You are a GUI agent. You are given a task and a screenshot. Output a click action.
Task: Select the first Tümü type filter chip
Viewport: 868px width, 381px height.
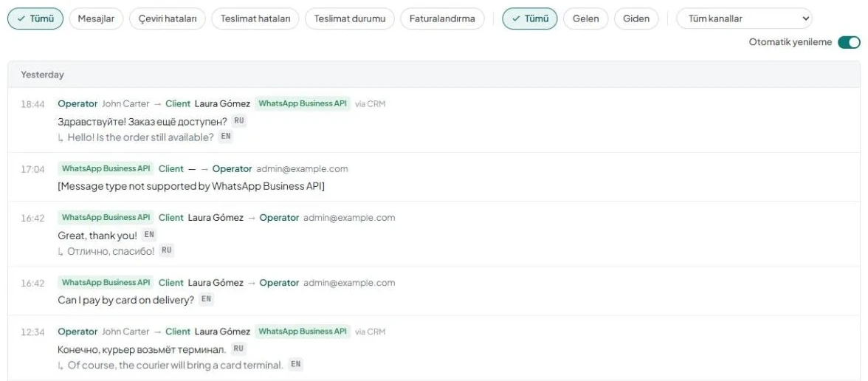(x=35, y=19)
